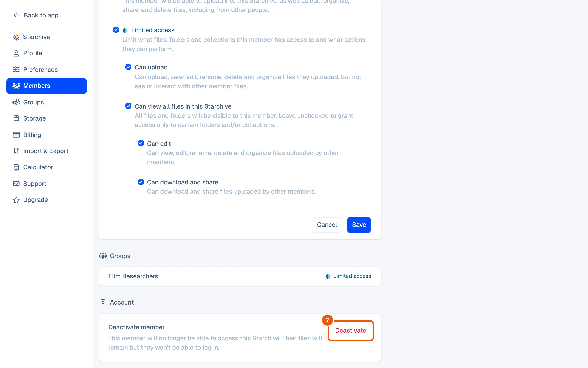
Task: Click the Groups icon in sidebar
Action: click(16, 102)
